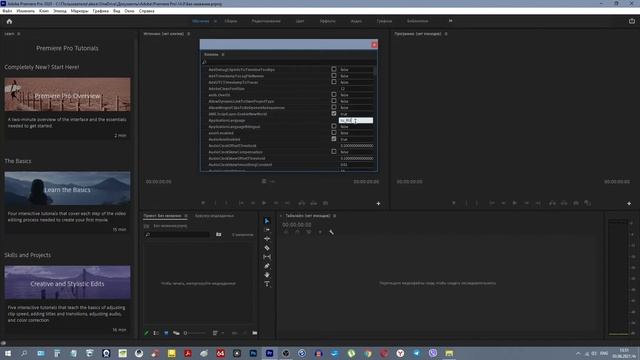Click Project panel zoom slider
This screenshot has width=640, height=360.
pyautogui.click(x=195, y=333)
